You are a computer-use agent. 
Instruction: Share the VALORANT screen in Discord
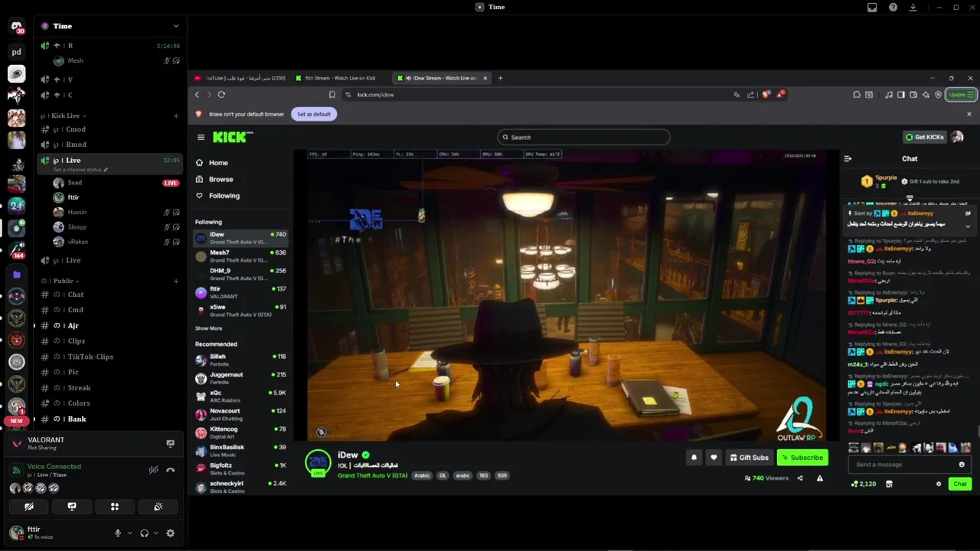pos(170,443)
